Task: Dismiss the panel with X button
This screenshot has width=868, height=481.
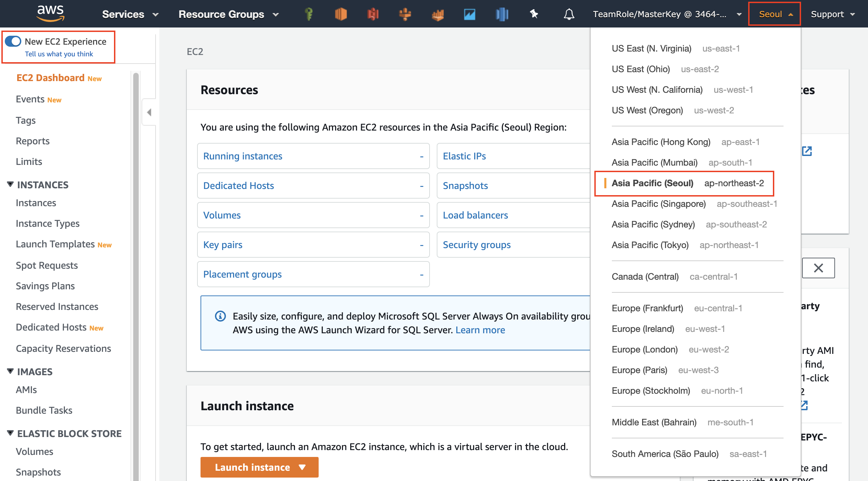Action: click(818, 268)
